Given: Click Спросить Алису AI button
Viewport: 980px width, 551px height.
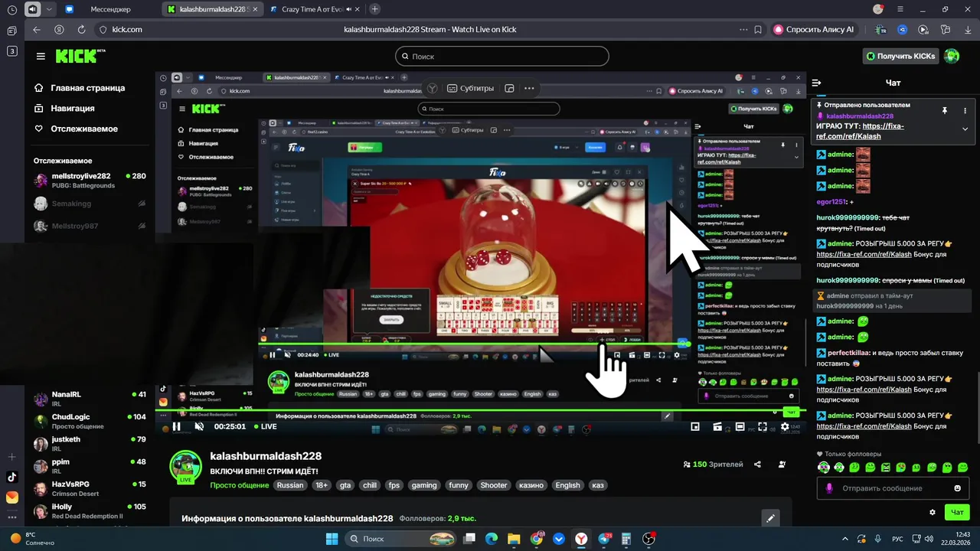Looking at the screenshot, I should (x=814, y=30).
